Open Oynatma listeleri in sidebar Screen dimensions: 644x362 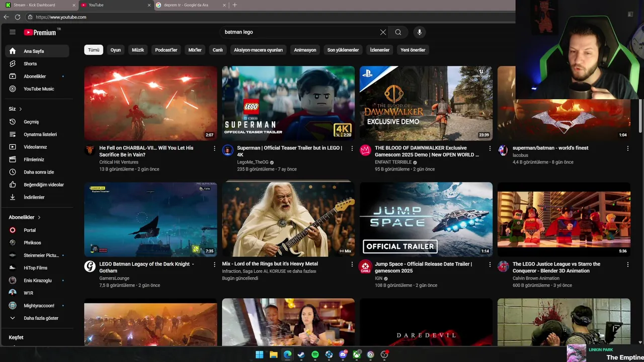coord(37,134)
